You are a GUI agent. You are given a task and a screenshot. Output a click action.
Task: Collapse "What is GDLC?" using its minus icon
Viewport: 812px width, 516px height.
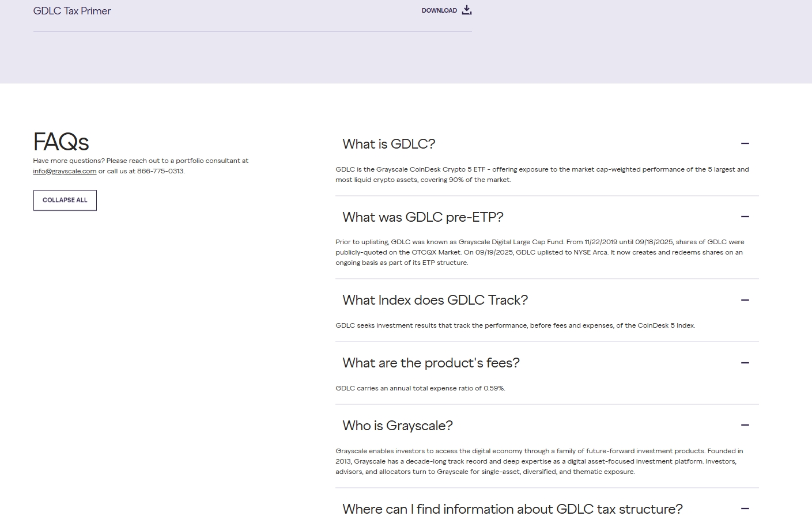pos(745,143)
